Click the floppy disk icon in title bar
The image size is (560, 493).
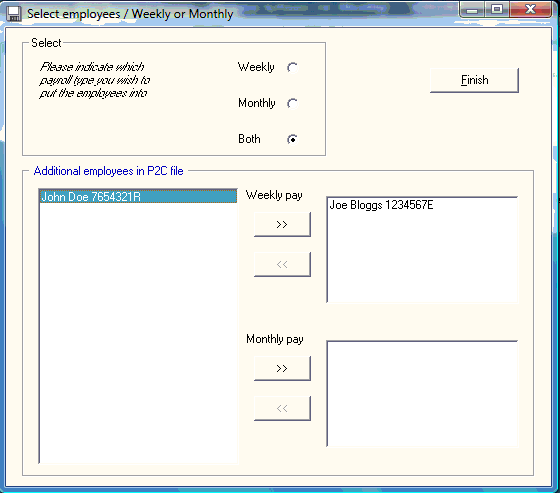point(14,14)
